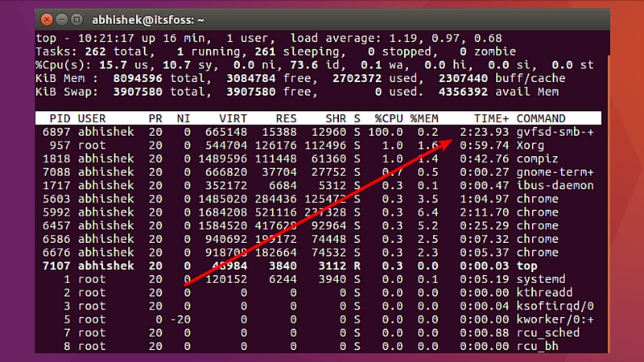
Task: Click the rcu_sched process entry
Action: (x=548, y=333)
